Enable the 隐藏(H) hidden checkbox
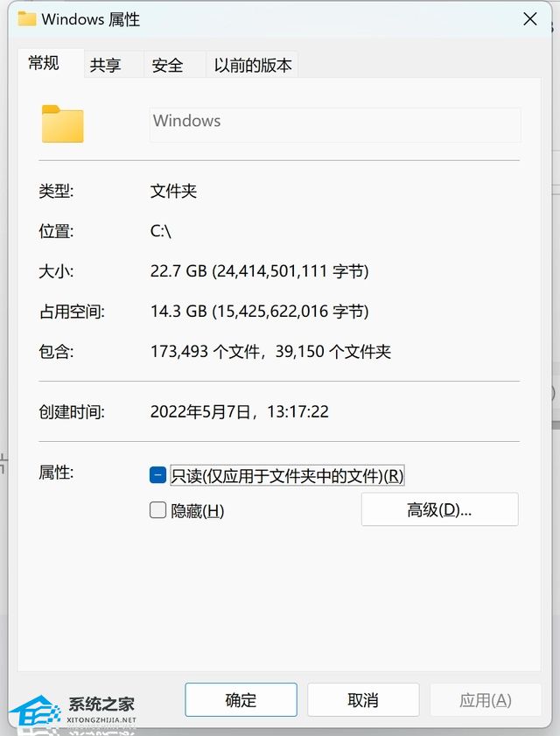Screen dimensions: 560x736 tap(157, 509)
